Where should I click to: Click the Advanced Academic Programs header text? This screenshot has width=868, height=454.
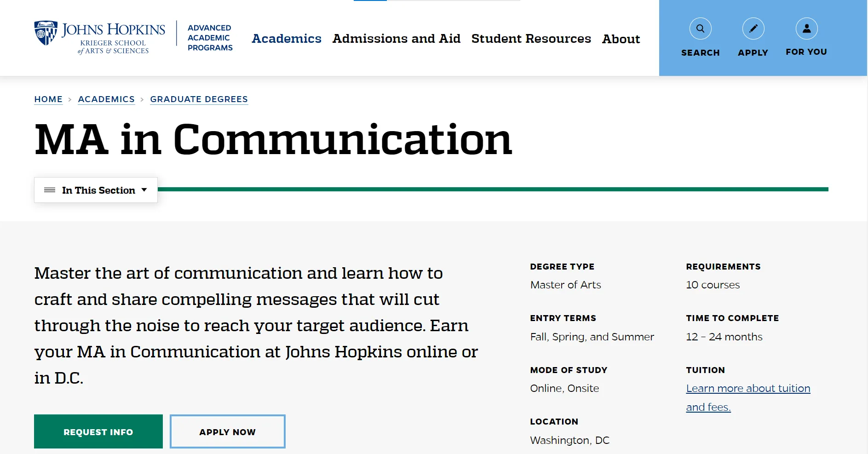(x=210, y=38)
